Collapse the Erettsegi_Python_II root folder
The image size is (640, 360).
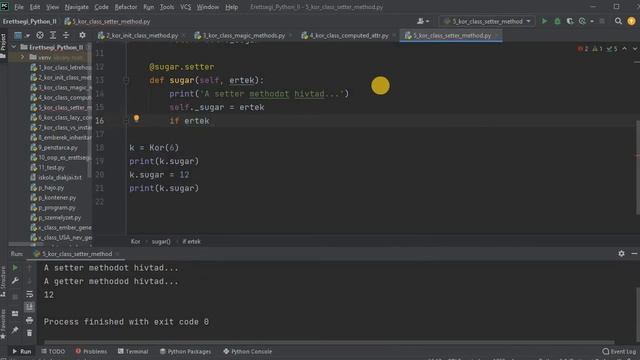[x=14, y=47]
